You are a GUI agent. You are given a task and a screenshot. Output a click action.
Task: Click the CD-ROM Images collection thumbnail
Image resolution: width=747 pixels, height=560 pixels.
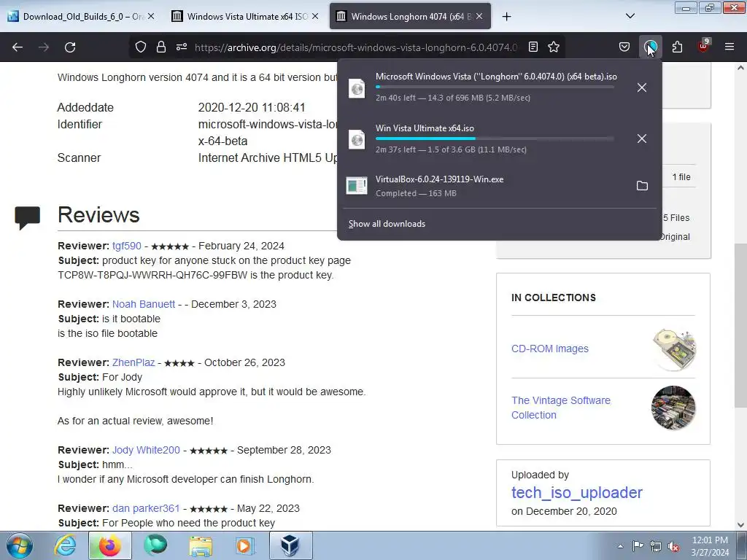(x=673, y=349)
